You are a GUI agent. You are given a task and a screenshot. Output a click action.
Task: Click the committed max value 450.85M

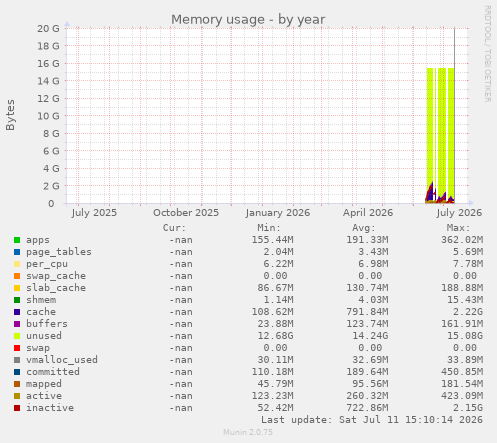coord(462,372)
